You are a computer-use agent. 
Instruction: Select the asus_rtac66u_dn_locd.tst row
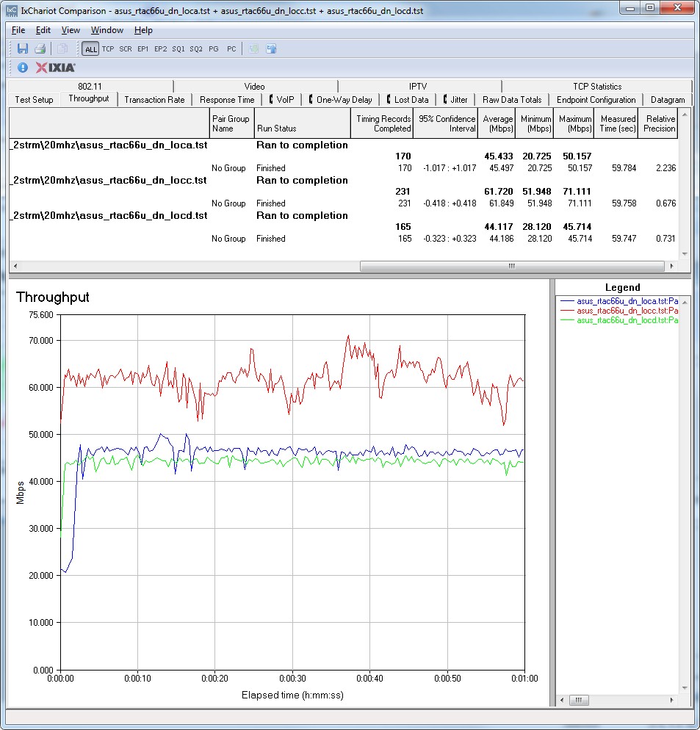point(343,216)
